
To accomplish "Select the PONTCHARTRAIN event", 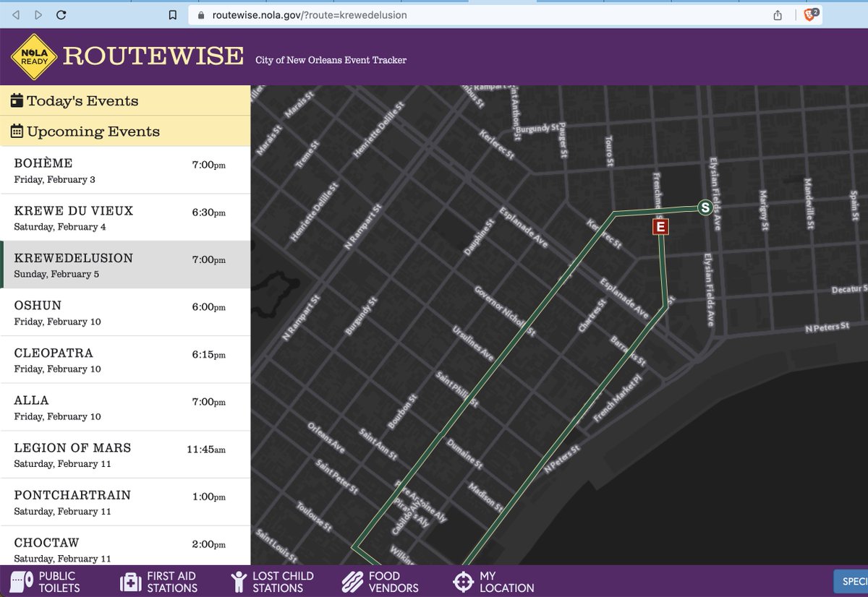I will click(x=125, y=502).
